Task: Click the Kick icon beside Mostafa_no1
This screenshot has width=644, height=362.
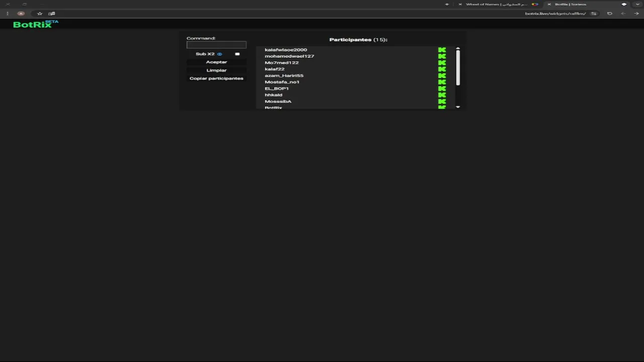Action: tap(442, 82)
